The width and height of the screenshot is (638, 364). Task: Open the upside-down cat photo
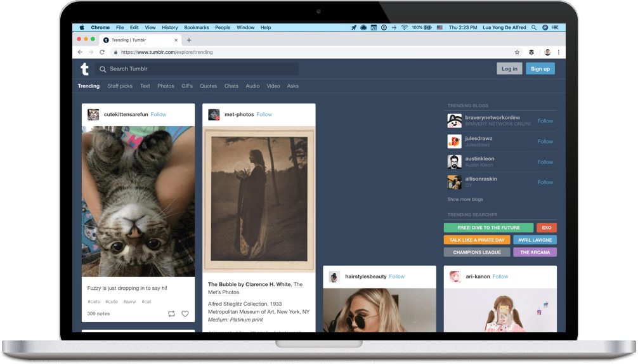tap(138, 201)
